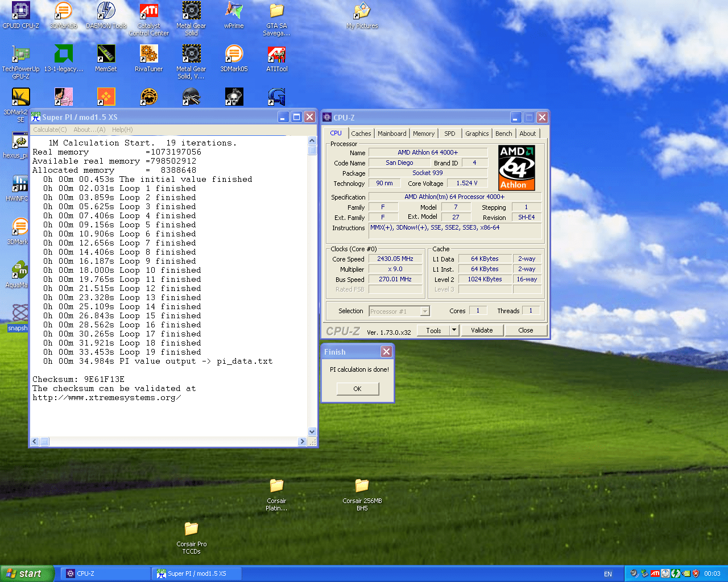Click up arrow of Super PI scrollbar
Viewport: 728px width, 582px height.
(x=312, y=140)
